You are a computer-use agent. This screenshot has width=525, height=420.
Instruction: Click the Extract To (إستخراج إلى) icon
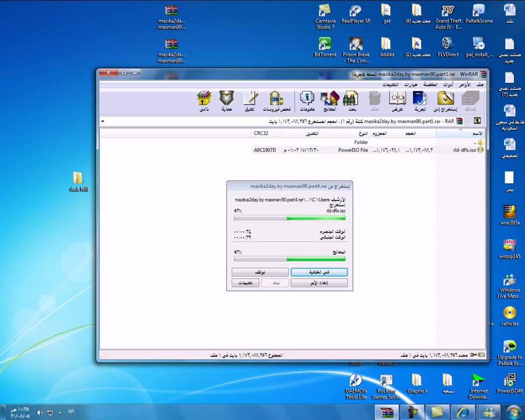coord(446,101)
